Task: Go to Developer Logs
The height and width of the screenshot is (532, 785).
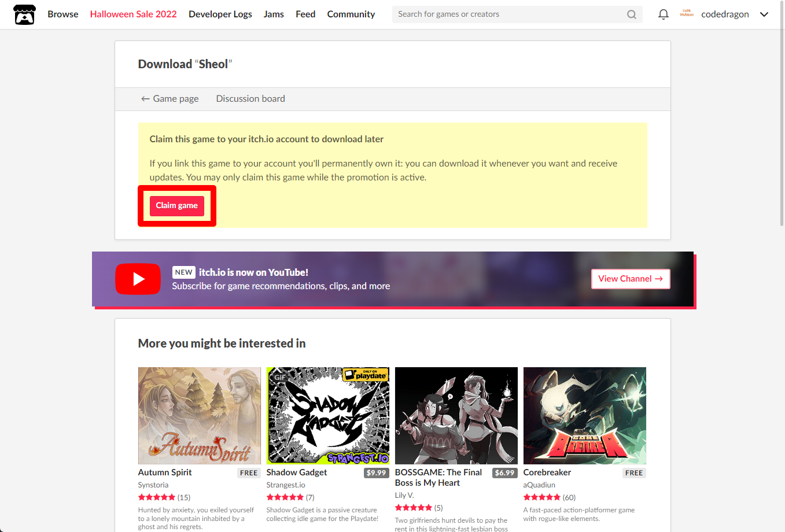Action: pos(220,14)
